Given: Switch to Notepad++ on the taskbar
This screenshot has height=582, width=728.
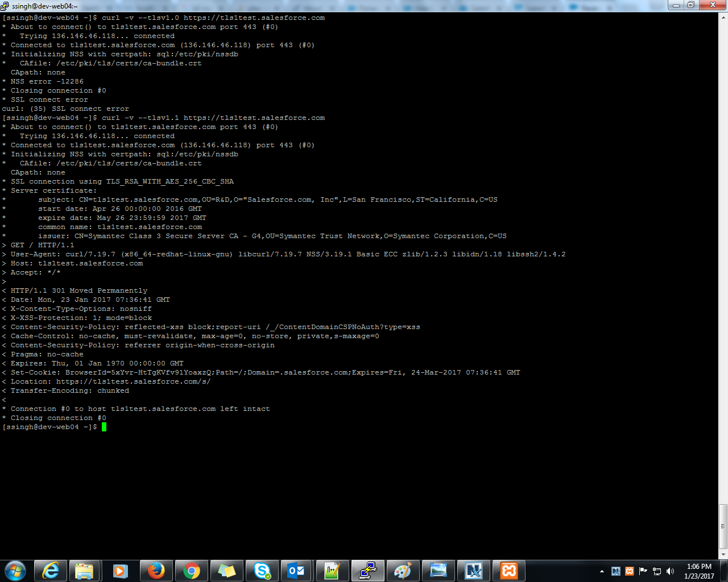Looking at the screenshot, I should pos(332,571).
